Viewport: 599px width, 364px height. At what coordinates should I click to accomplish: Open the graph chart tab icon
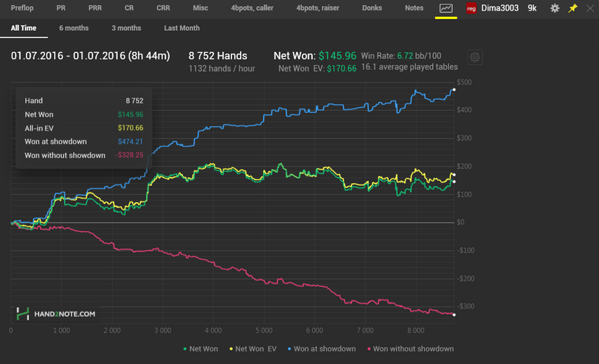click(x=446, y=8)
